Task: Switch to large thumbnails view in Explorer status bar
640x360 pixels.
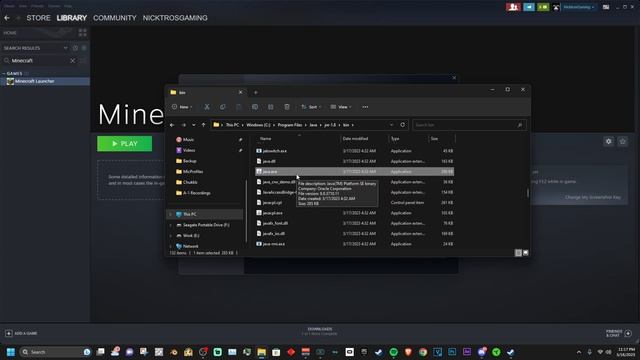Action: click(x=526, y=253)
